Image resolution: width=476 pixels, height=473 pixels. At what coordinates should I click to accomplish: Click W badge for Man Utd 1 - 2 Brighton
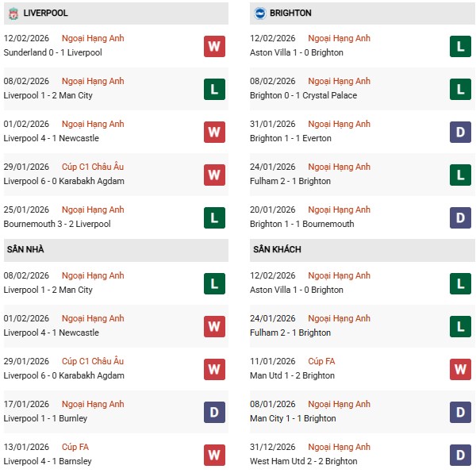tap(460, 369)
